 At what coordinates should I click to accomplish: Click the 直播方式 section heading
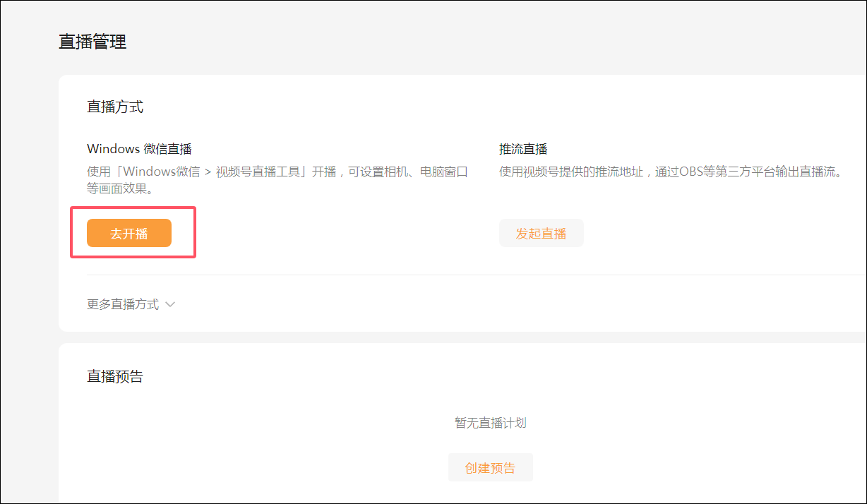pos(115,107)
